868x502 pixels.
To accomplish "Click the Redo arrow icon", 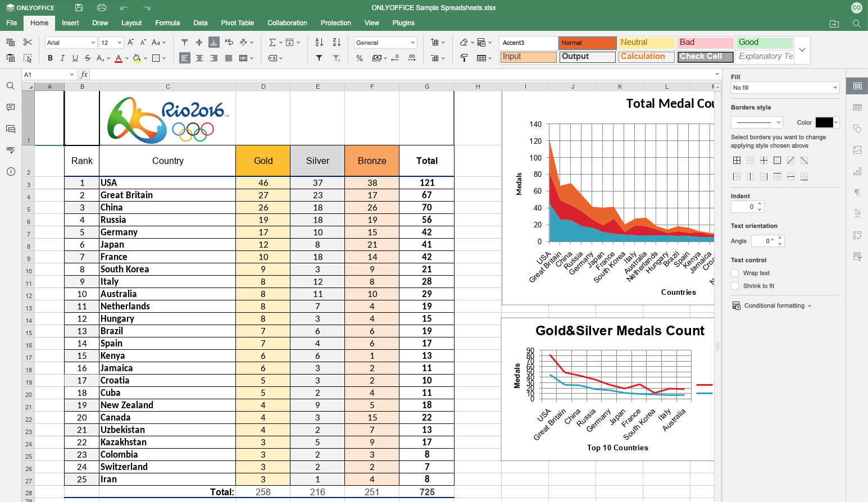I will click(147, 8).
